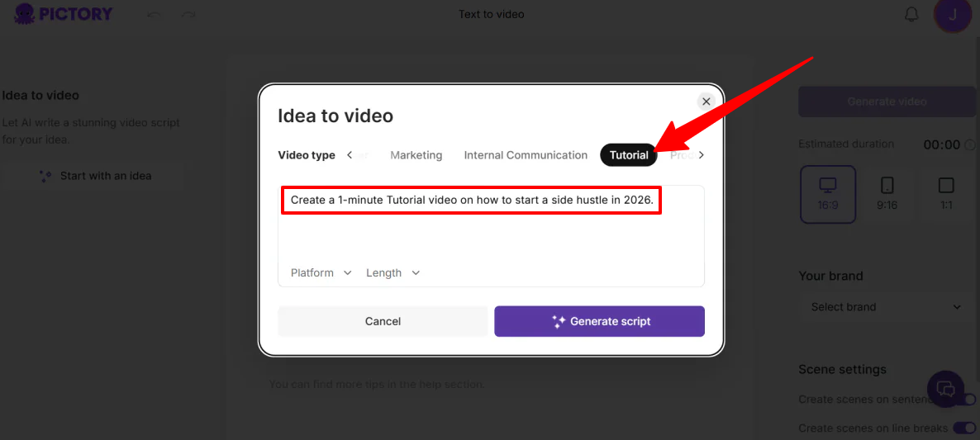Click the Cancel button
This screenshot has width=980, height=440.
(383, 321)
